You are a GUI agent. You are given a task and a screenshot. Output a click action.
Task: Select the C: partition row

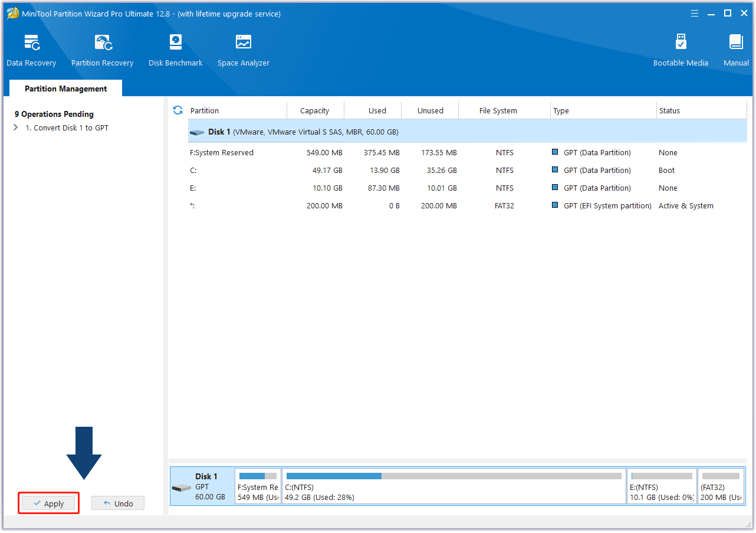[x=468, y=170]
